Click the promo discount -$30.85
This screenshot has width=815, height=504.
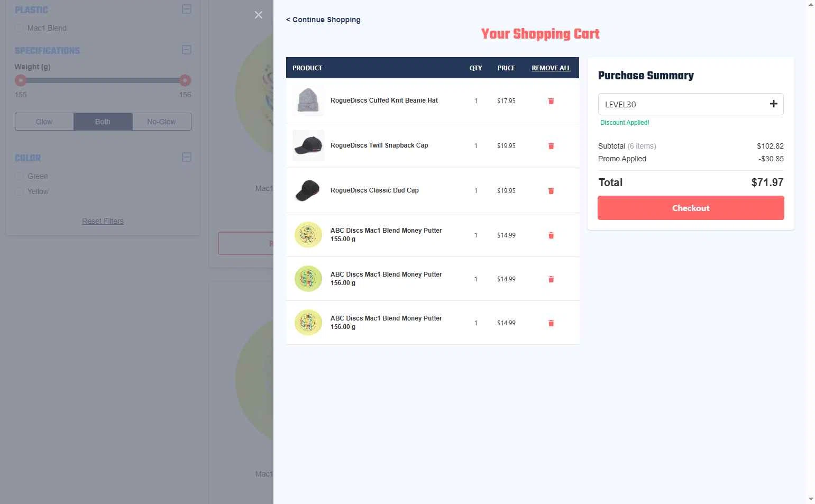point(771,159)
